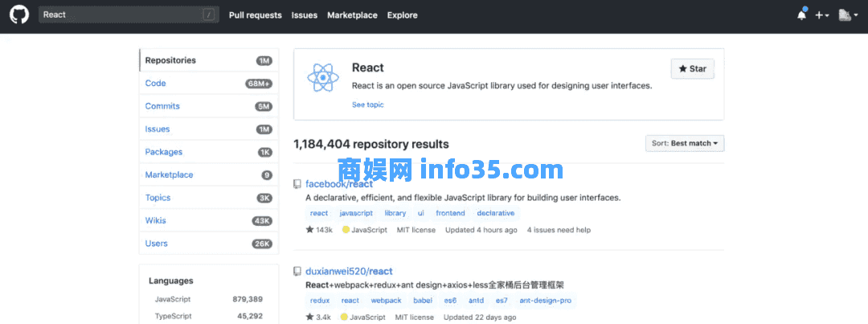Select Issues filter in sidebar
The width and height of the screenshot is (868, 324).
pyautogui.click(x=209, y=129)
